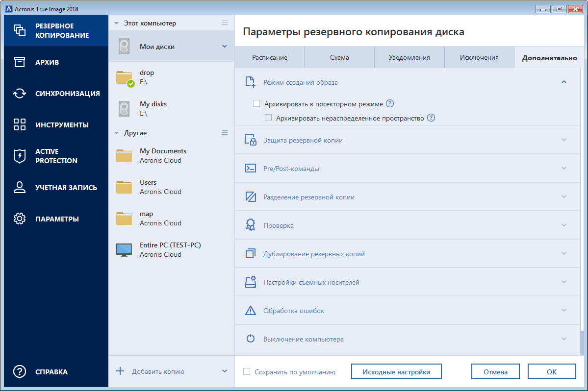This screenshot has height=391, width=588.
Task: Open the Уведомления tab
Action: tap(409, 57)
